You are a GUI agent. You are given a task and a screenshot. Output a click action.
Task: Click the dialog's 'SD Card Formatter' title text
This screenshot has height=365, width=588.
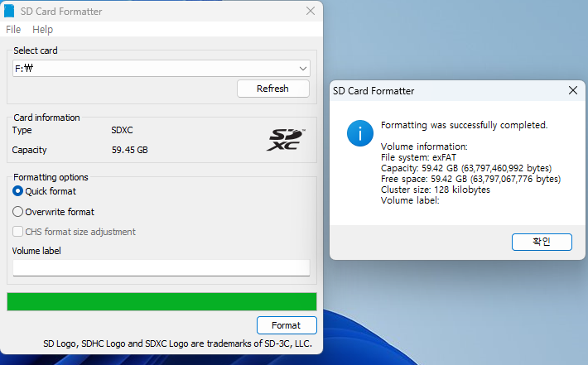pyautogui.click(x=374, y=91)
